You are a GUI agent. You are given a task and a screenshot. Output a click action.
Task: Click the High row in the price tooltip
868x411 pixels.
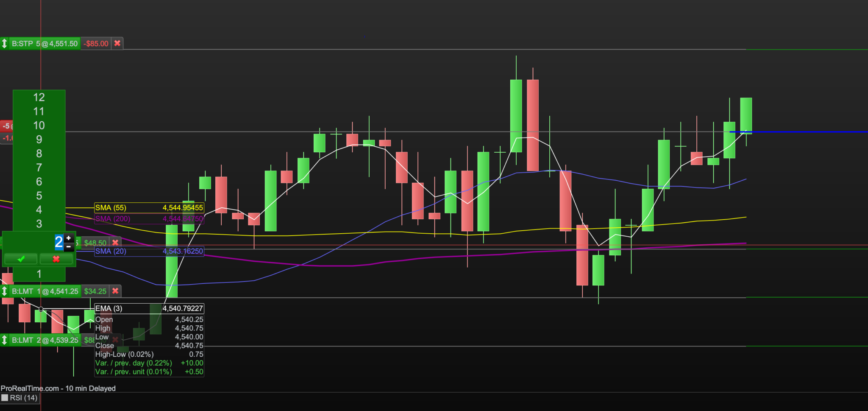[x=149, y=328]
